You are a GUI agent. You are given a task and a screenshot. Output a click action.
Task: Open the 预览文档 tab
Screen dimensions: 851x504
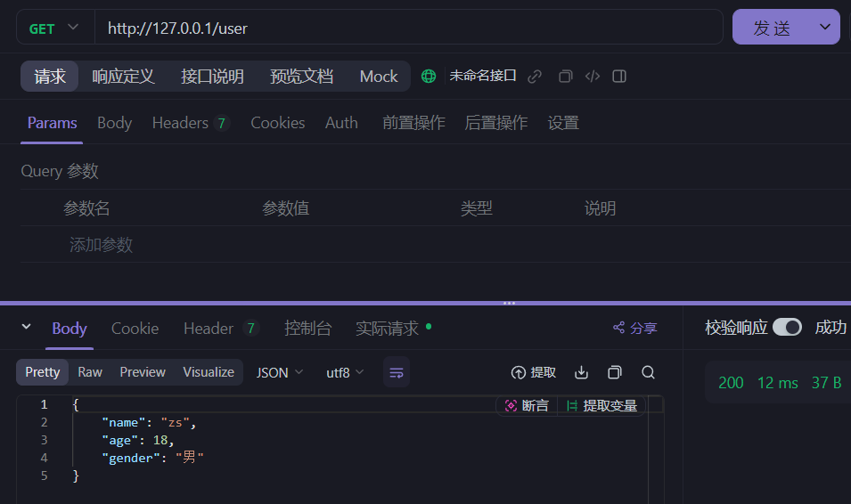302,77
